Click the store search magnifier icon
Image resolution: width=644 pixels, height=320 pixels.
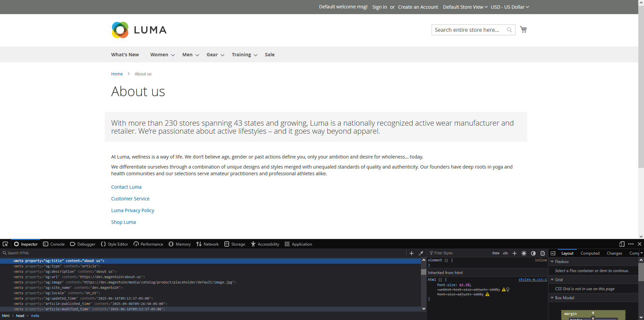pyautogui.click(x=509, y=30)
